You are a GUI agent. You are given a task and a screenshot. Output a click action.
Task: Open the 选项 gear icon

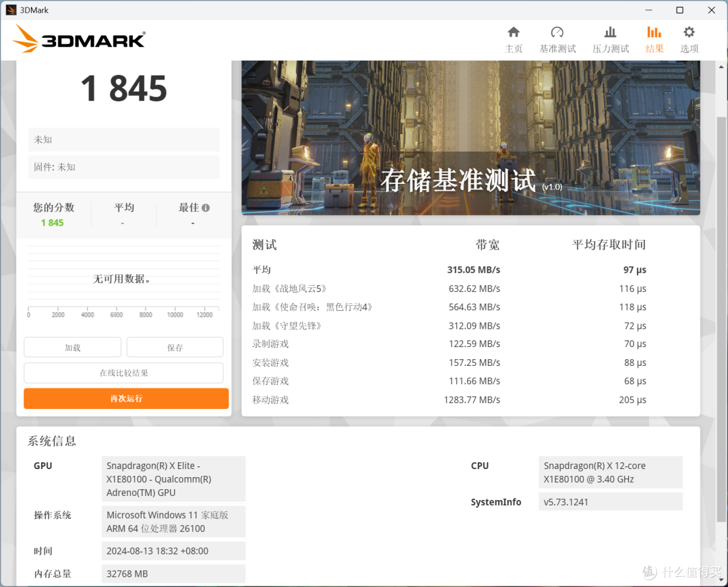[x=689, y=32]
